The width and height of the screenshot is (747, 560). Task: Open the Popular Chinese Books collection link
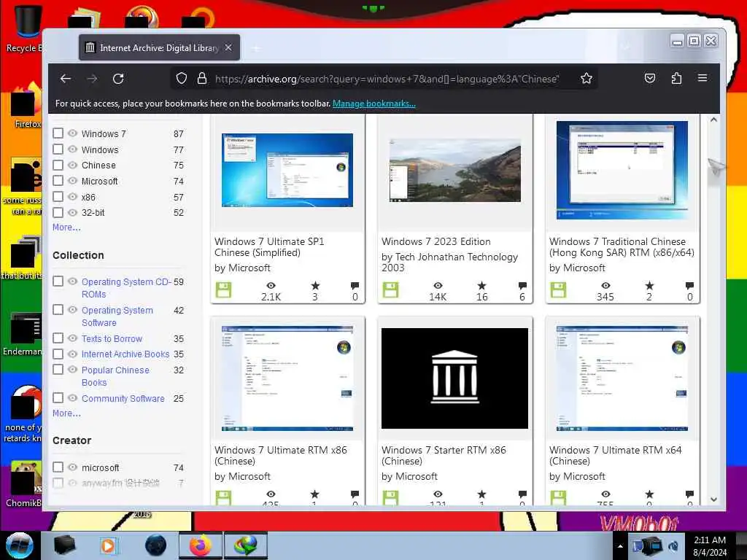[x=115, y=376]
